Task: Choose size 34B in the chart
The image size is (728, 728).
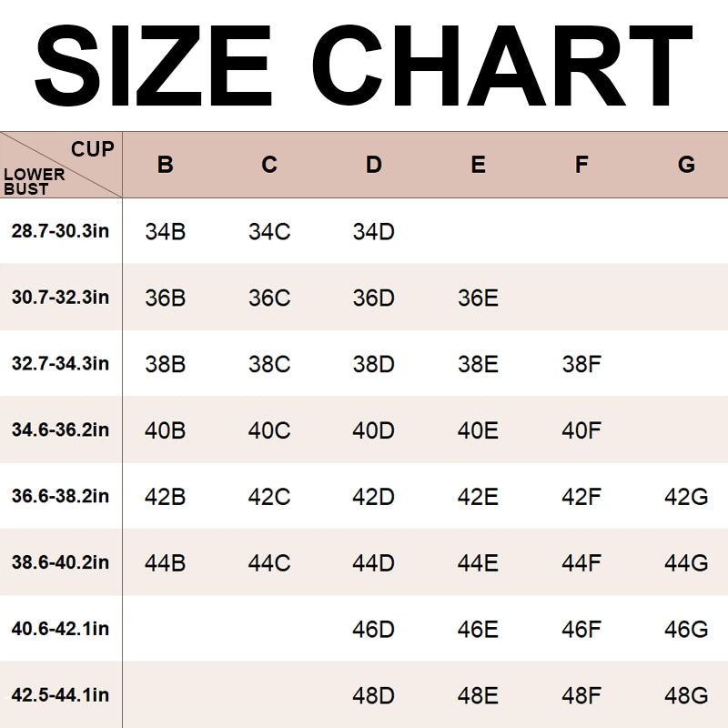Action: (x=166, y=231)
